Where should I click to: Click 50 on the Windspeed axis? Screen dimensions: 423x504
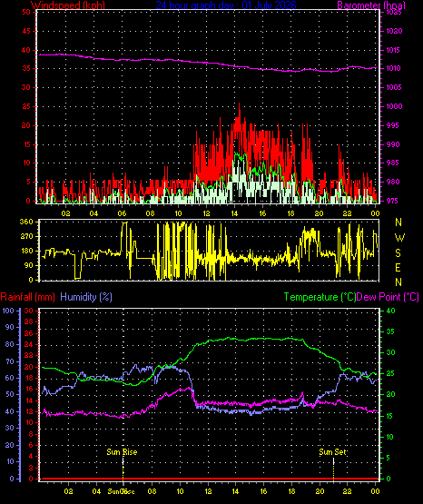(26, 12)
